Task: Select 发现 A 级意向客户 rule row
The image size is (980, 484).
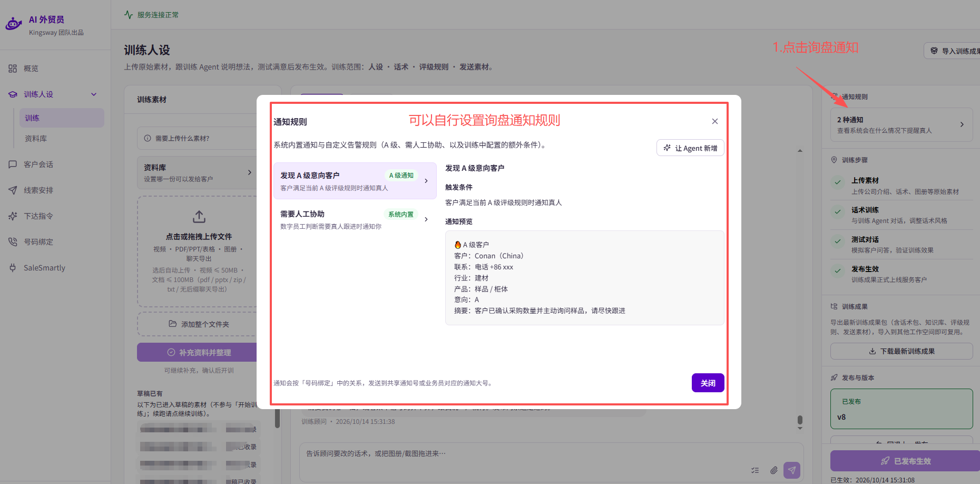Action: (355, 181)
